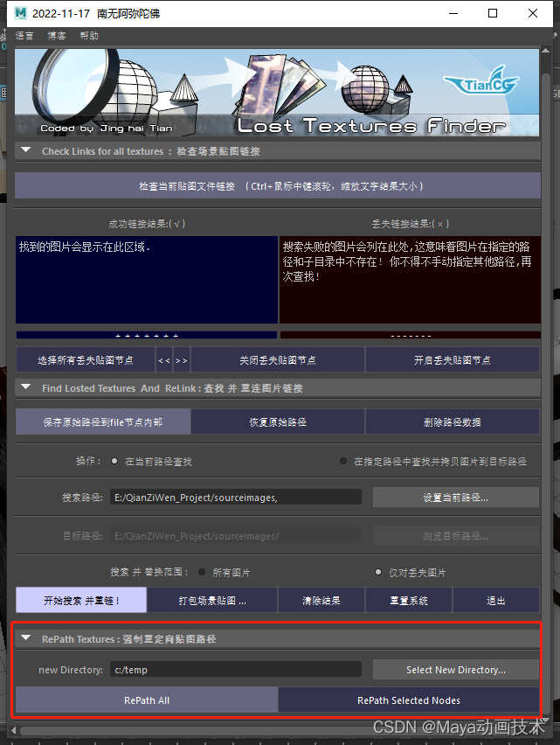Click RePath All button

click(147, 700)
